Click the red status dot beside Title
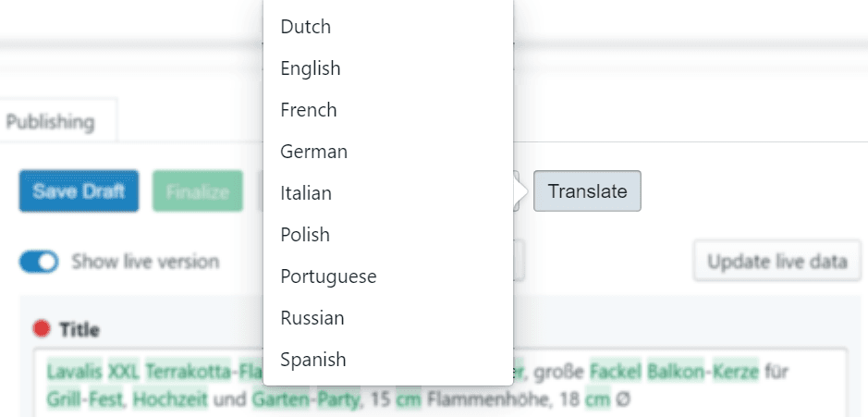 point(41,329)
